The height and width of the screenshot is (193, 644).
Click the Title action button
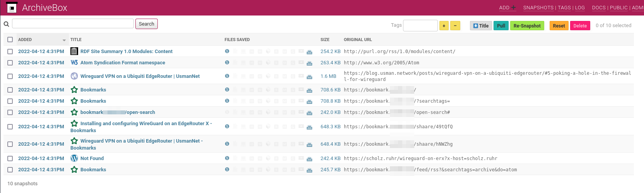click(x=481, y=26)
